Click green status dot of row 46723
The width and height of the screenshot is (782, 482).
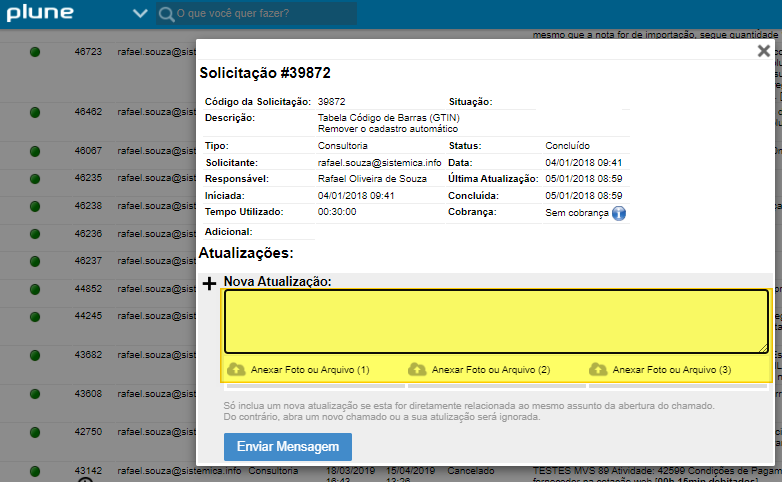coord(35,52)
